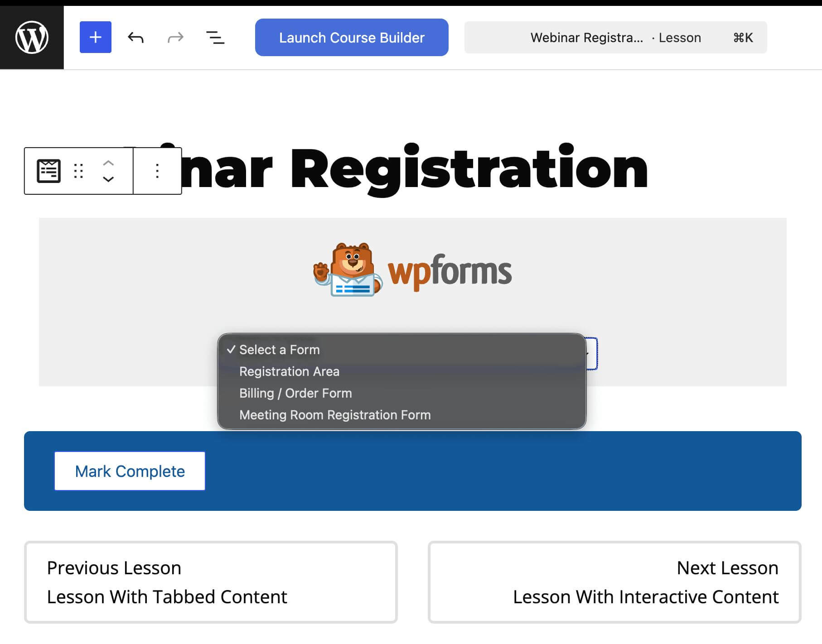Viewport: 822px width, 644px height.
Task: Open the Webinar Registration command palette bar
Action: click(x=615, y=37)
